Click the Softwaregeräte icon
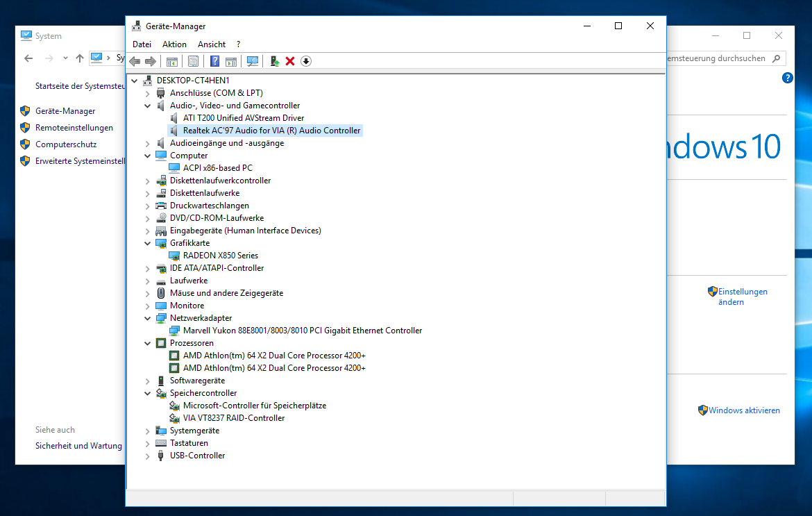812x516 pixels. point(161,381)
